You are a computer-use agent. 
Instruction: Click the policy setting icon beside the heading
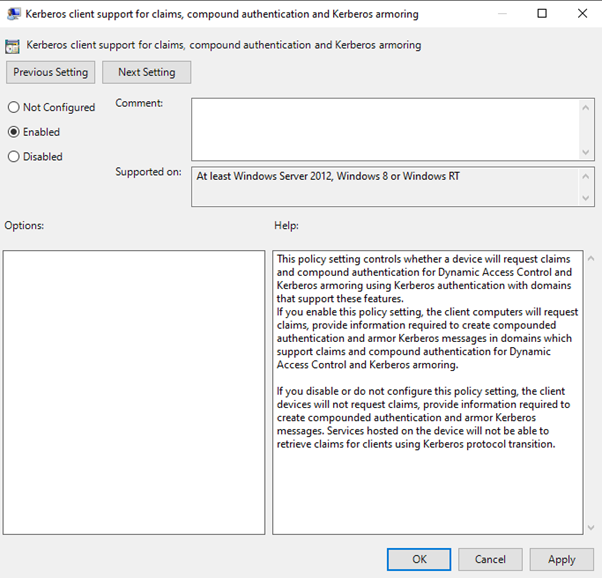click(12, 46)
